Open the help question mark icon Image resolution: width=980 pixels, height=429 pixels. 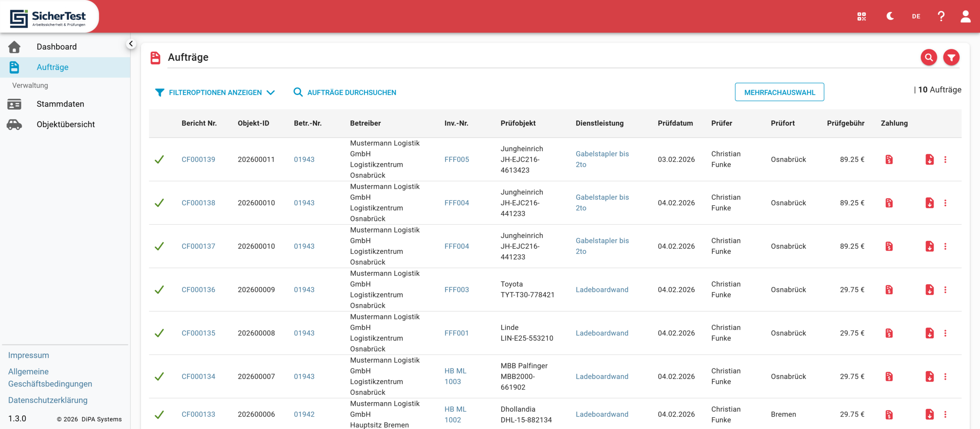941,16
